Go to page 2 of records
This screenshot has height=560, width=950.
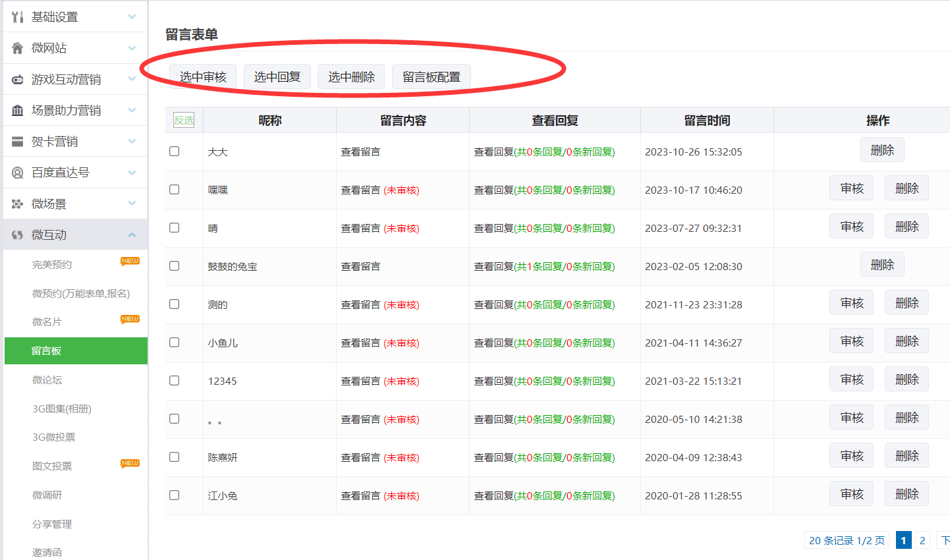pos(922,540)
